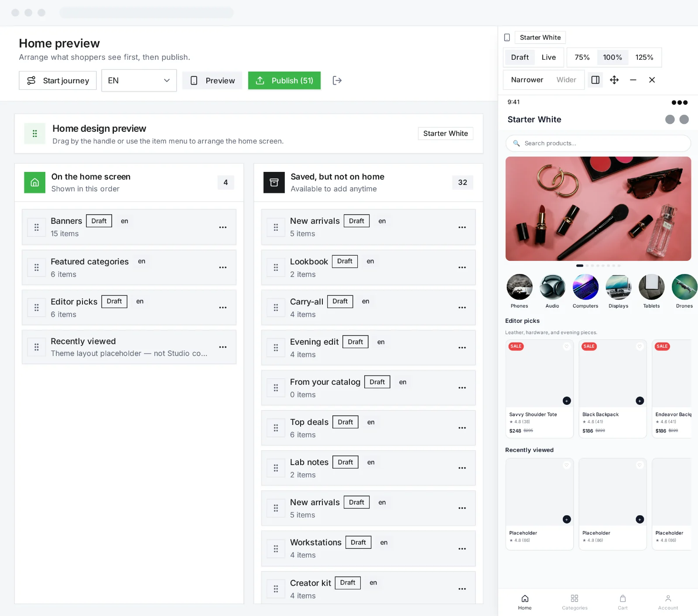Open the Recently viewed row menu
This screenshot has width=698, height=616.
click(223, 347)
